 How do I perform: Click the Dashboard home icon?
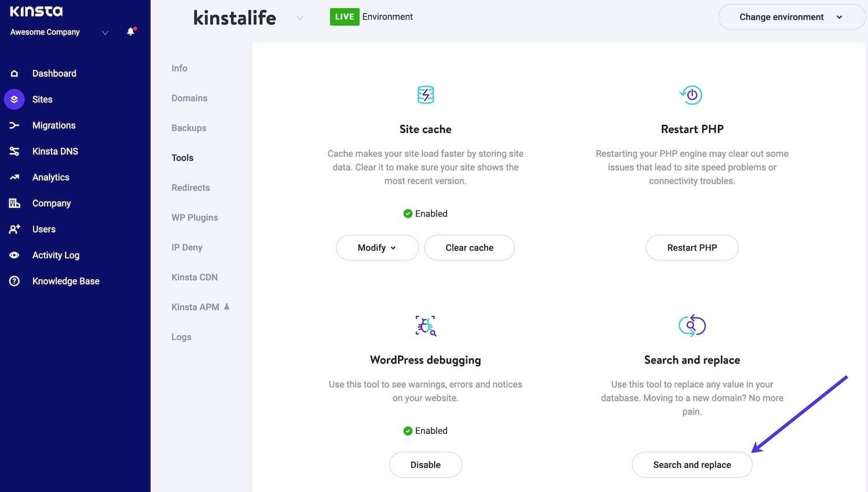[x=14, y=73]
